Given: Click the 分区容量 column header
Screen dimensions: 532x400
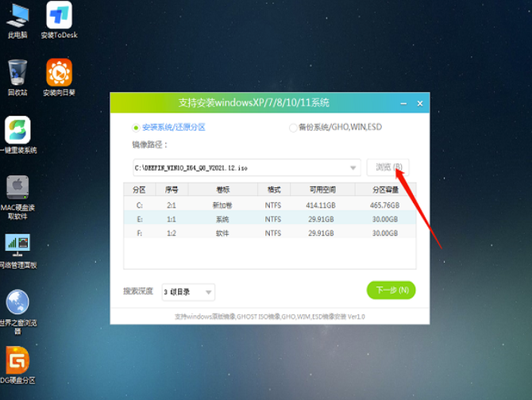Looking at the screenshot, I should 385,190.
